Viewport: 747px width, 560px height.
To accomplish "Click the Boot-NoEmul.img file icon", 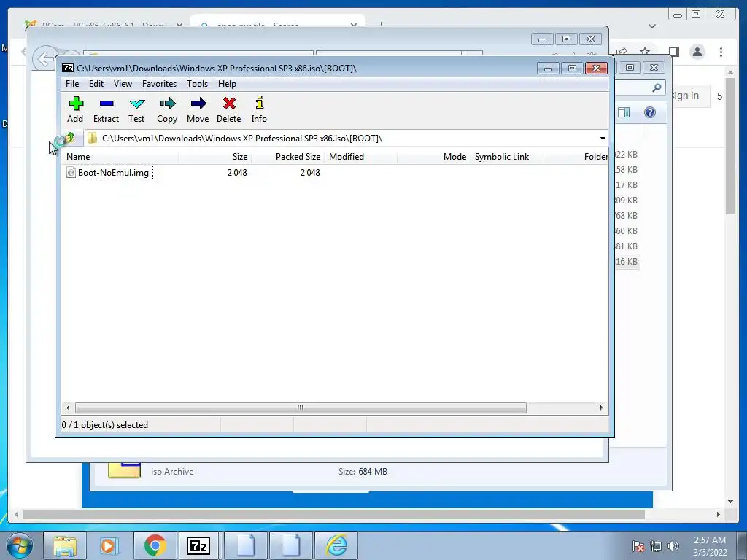I will [71, 172].
